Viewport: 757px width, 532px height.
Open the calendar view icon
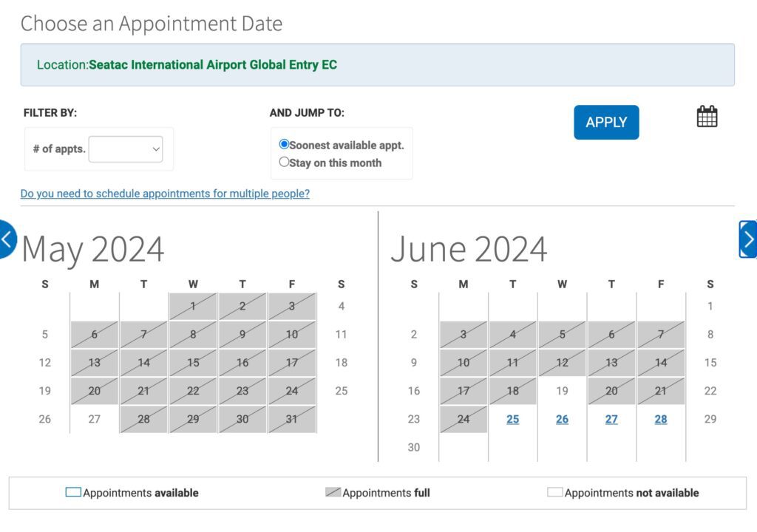tap(707, 116)
